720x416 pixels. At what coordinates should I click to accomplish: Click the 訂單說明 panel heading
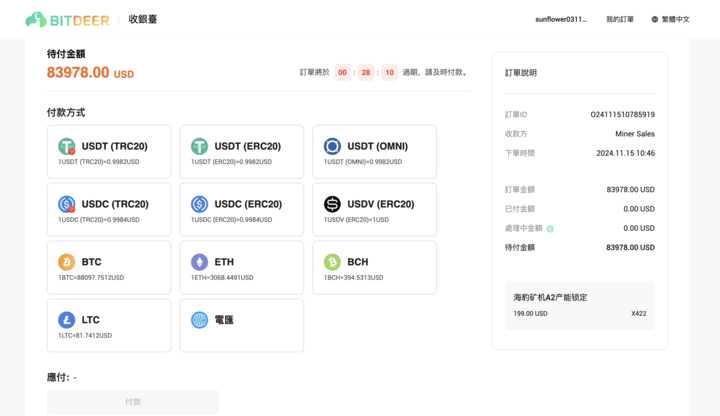pyautogui.click(x=521, y=73)
